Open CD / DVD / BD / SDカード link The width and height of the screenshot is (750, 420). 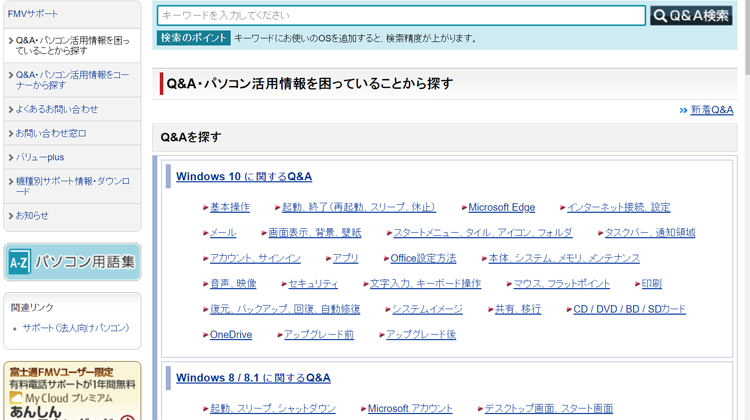click(629, 309)
